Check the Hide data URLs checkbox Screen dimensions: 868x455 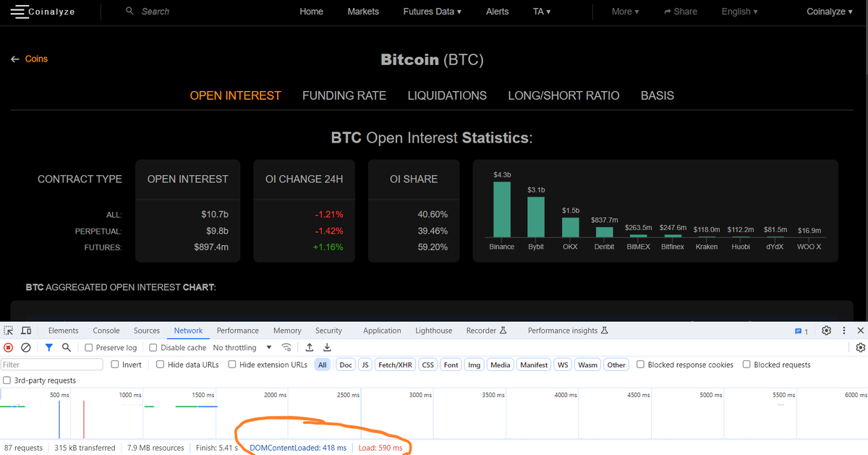(161, 365)
